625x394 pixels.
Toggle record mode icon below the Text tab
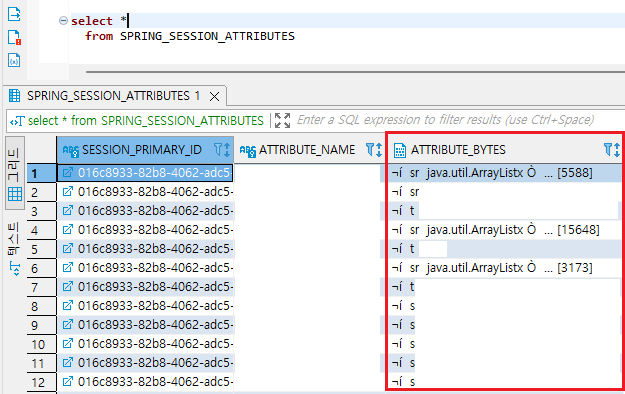(x=14, y=268)
